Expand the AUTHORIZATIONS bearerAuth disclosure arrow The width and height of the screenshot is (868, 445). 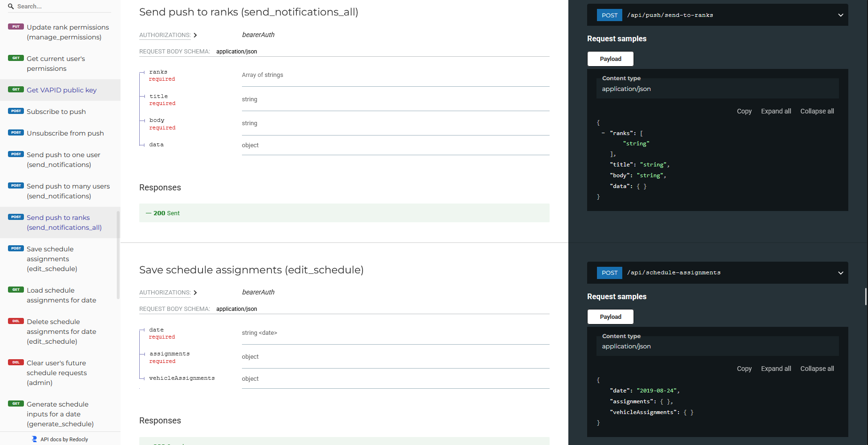pyautogui.click(x=196, y=35)
